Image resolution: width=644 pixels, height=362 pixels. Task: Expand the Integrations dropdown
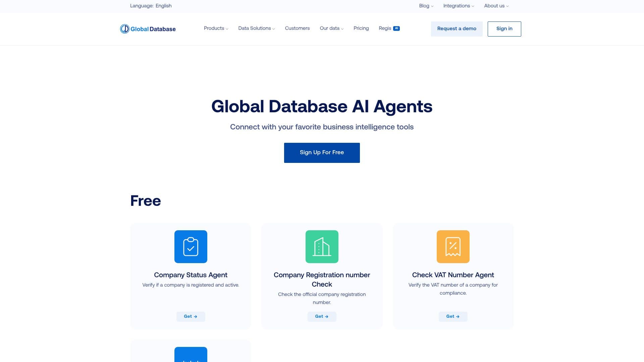point(459,6)
